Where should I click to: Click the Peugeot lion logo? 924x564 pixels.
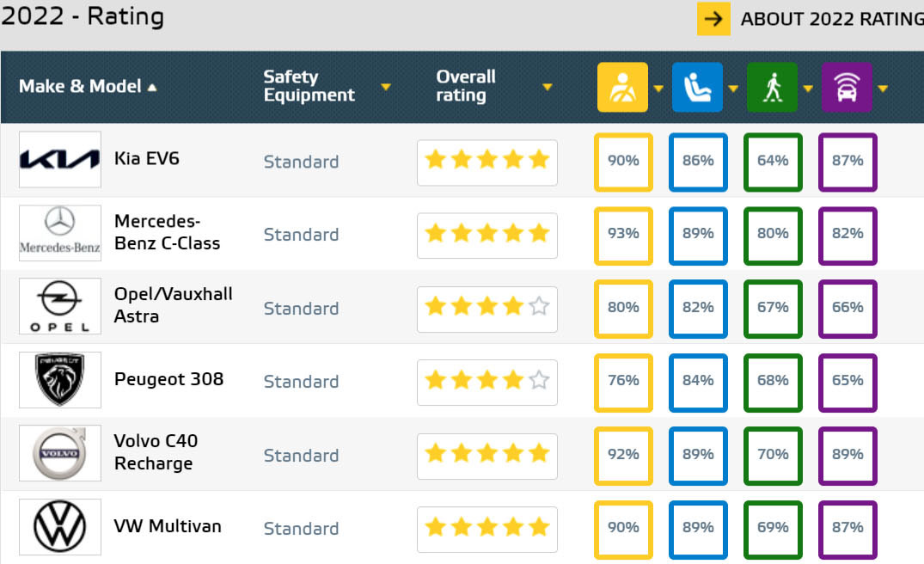click(x=60, y=380)
